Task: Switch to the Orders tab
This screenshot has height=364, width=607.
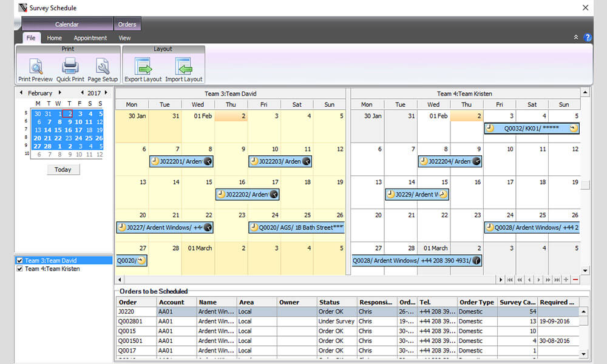Action: [x=127, y=24]
